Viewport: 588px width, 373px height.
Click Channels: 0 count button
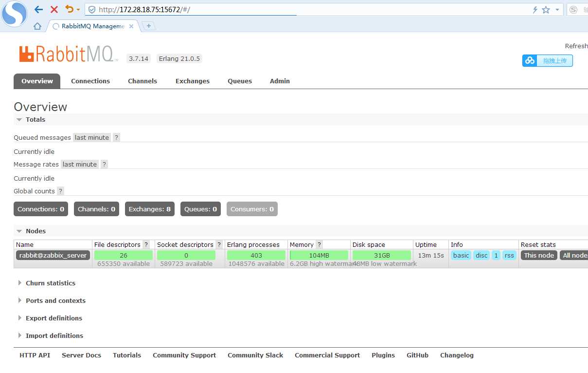point(96,209)
